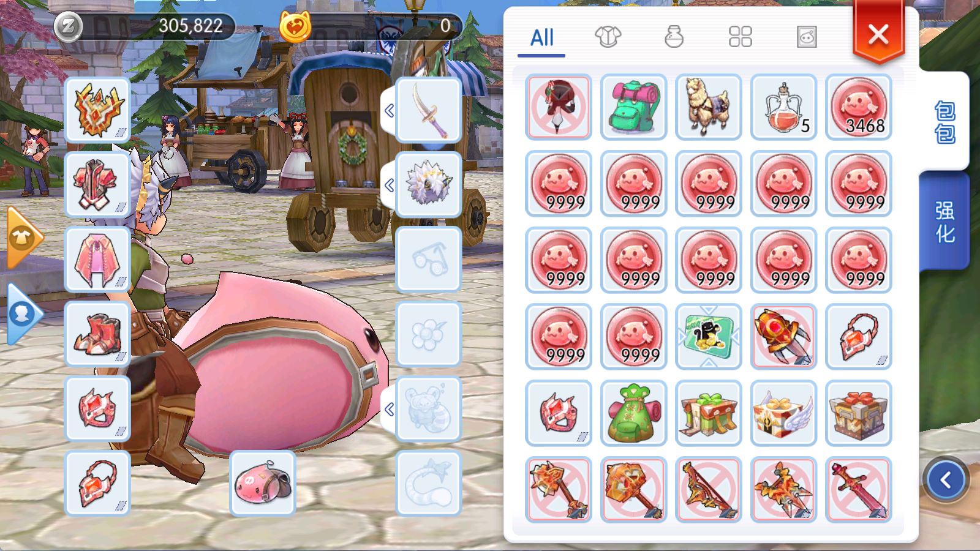
Task: Select the green lucky bag item
Action: point(633,413)
